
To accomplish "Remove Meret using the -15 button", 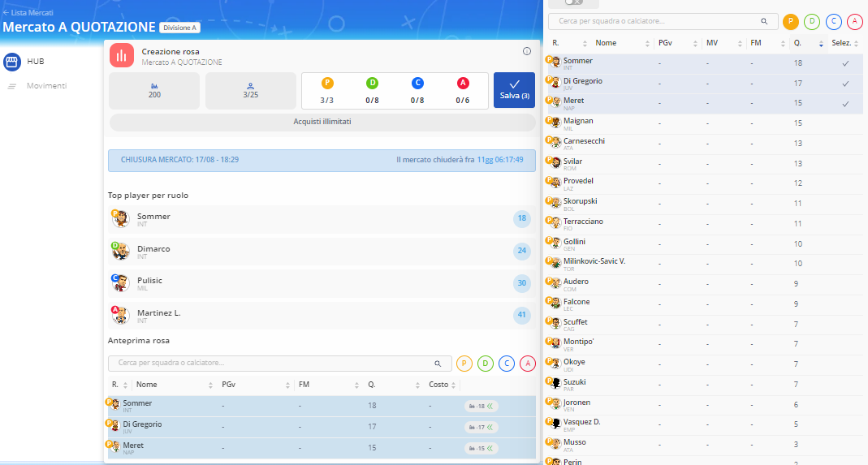I will (481, 449).
